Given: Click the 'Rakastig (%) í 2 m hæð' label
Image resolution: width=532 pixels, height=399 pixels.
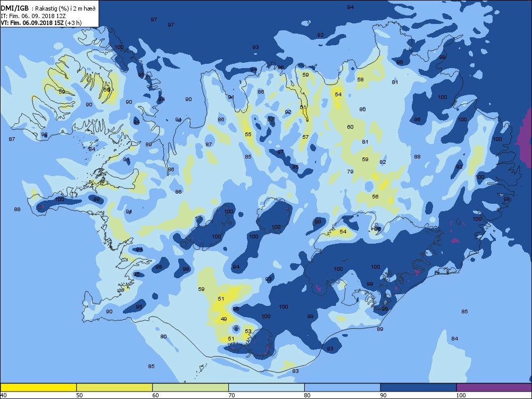Looking at the screenshot, I should [x=66, y=9].
